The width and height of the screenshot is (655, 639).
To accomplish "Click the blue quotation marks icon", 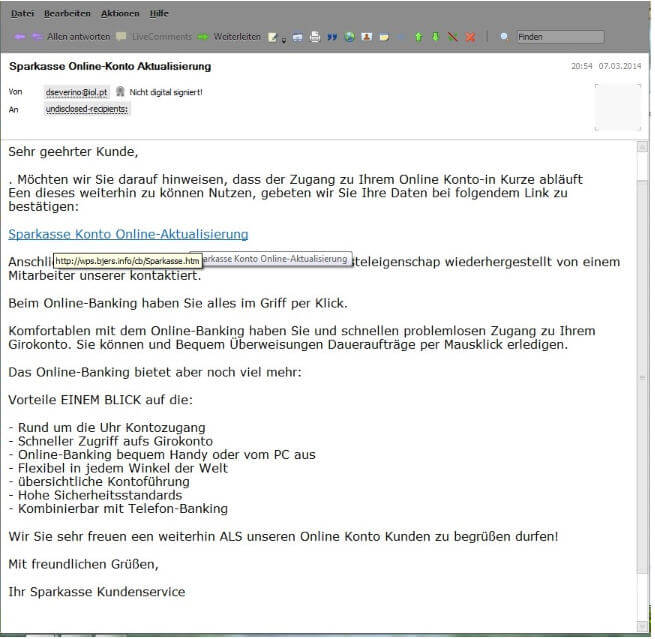I will point(332,37).
